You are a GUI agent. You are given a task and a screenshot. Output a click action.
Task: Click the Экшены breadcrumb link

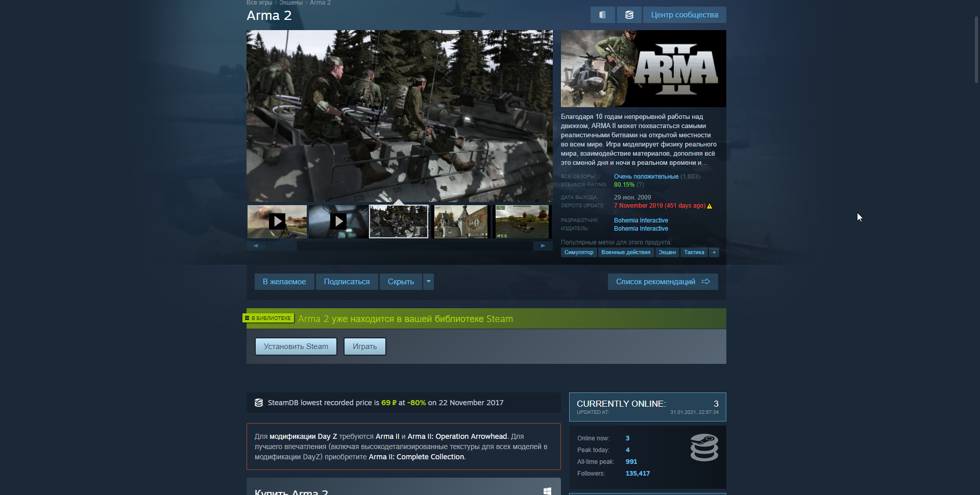pos(291,3)
